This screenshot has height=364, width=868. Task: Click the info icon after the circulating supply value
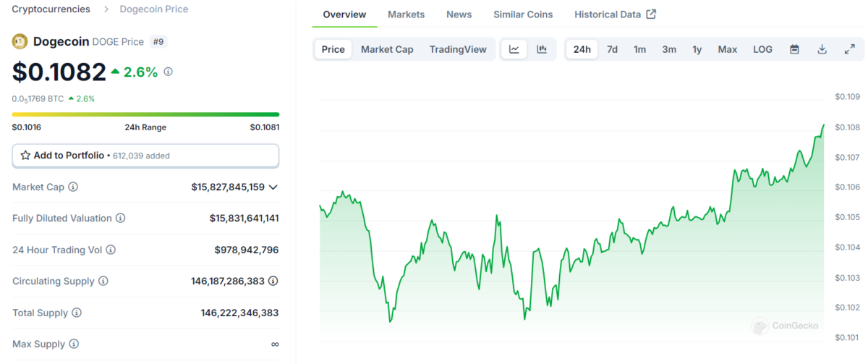point(273,281)
